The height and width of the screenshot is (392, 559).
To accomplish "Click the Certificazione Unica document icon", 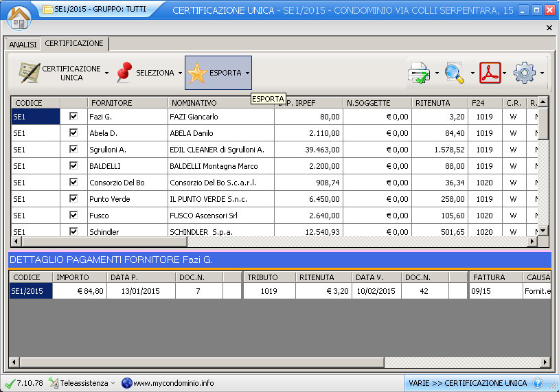I will [x=28, y=73].
